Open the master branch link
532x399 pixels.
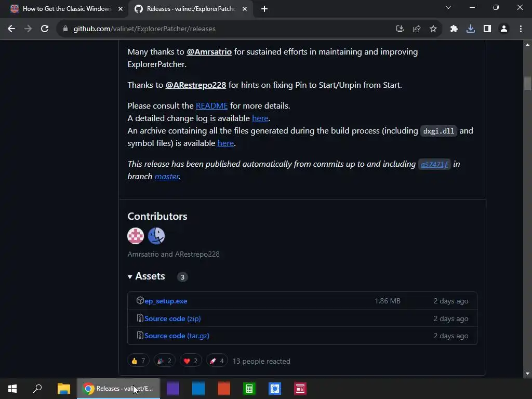(x=167, y=177)
